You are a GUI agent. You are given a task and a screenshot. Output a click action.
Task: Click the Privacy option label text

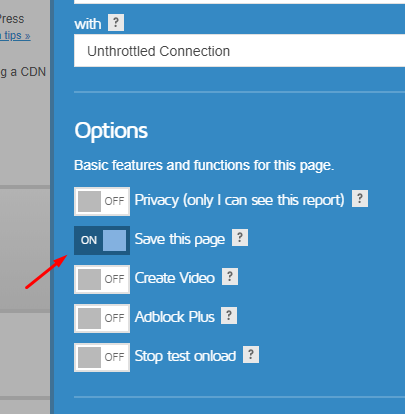pos(239,200)
